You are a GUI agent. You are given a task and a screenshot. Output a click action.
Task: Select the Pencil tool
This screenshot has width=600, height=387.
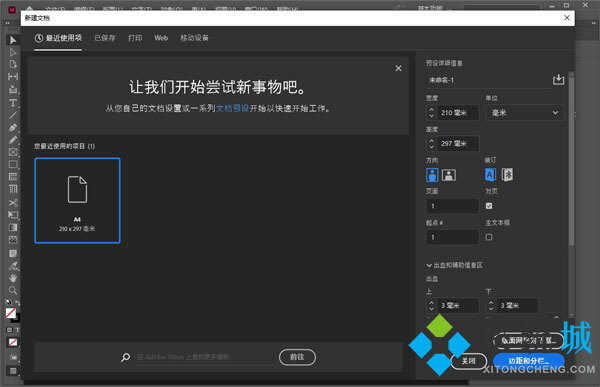point(13,140)
